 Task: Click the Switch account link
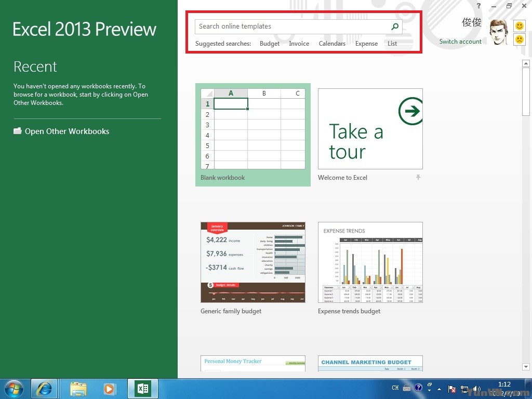460,42
